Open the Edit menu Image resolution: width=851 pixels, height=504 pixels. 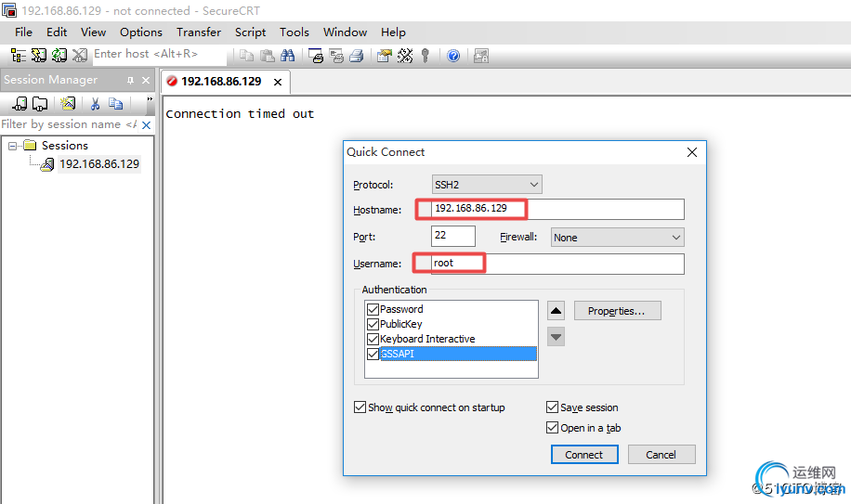(x=57, y=32)
